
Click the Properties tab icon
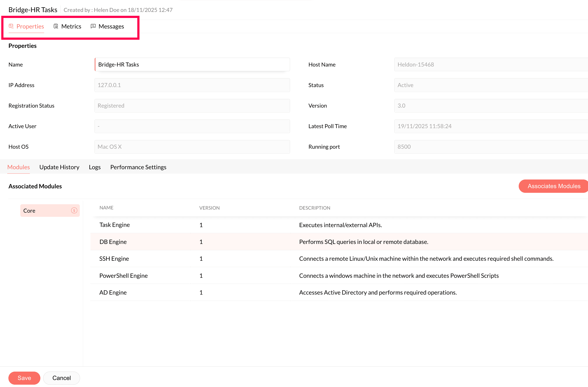tap(11, 26)
